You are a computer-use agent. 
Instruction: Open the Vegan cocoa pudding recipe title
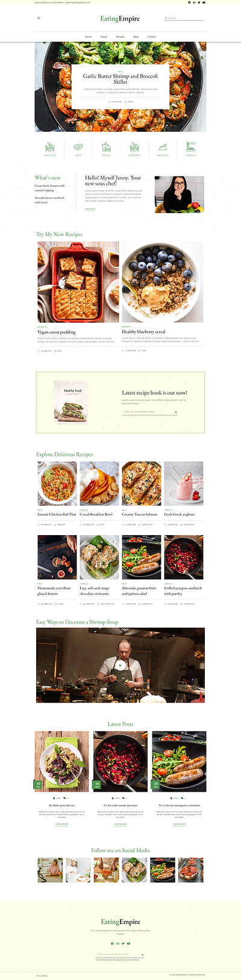(57, 332)
